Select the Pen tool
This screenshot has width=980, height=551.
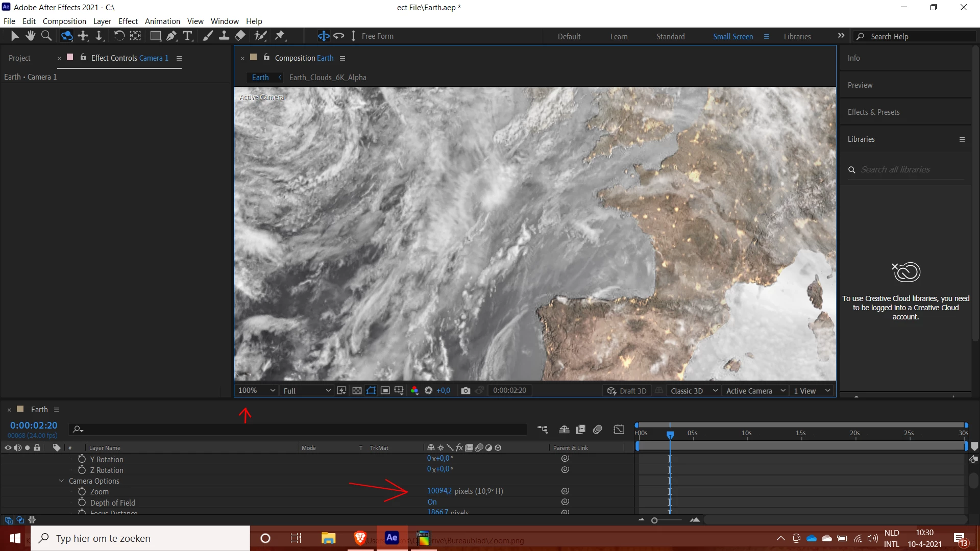click(x=171, y=36)
